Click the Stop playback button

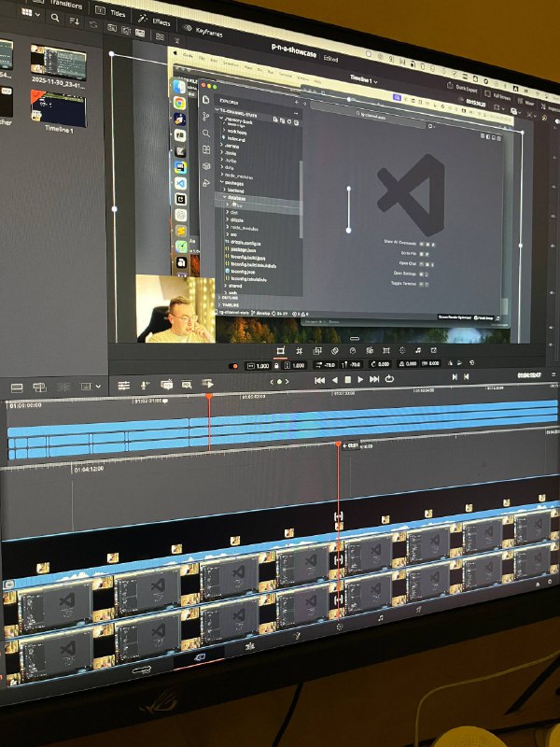[347, 379]
